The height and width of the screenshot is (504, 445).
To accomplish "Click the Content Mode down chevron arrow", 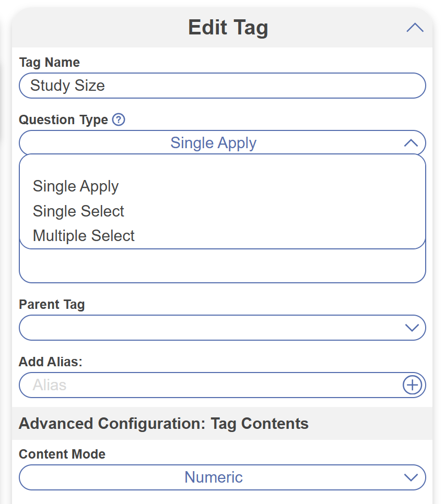I will click(411, 477).
